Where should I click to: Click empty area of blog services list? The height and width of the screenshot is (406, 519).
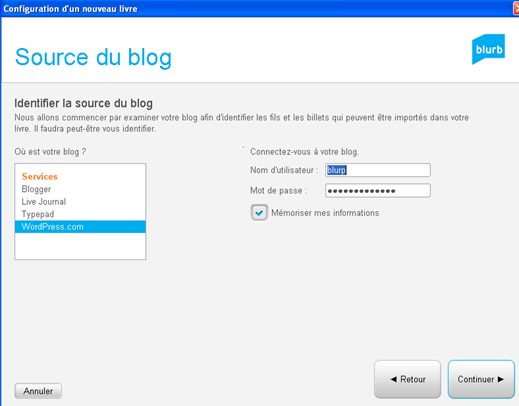[x=80, y=246]
